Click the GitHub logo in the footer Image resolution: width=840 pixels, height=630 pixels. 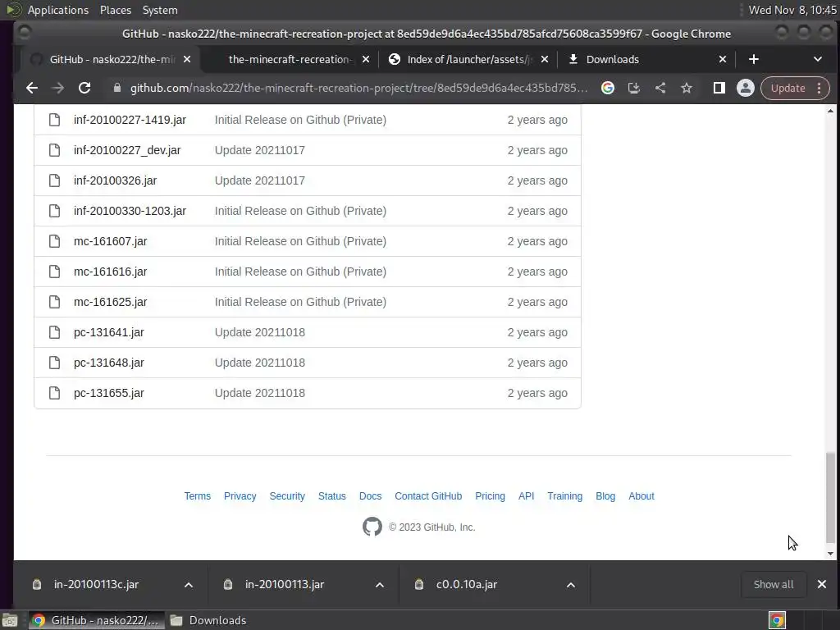[372, 527]
